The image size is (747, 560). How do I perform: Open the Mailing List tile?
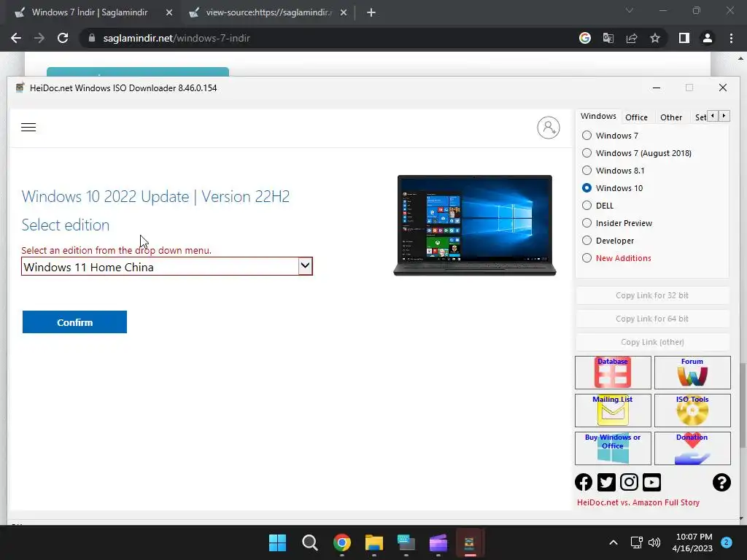click(613, 410)
